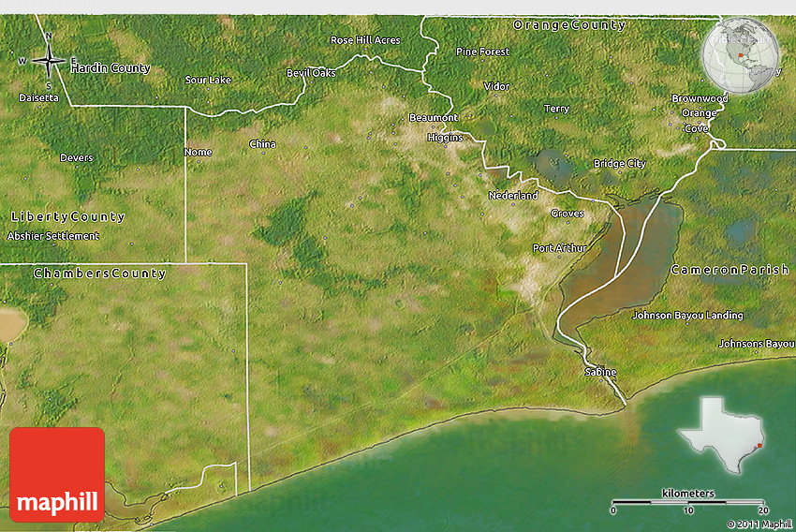796x532 pixels.
Task: Select the Sour Lake town label
Action: (208, 81)
